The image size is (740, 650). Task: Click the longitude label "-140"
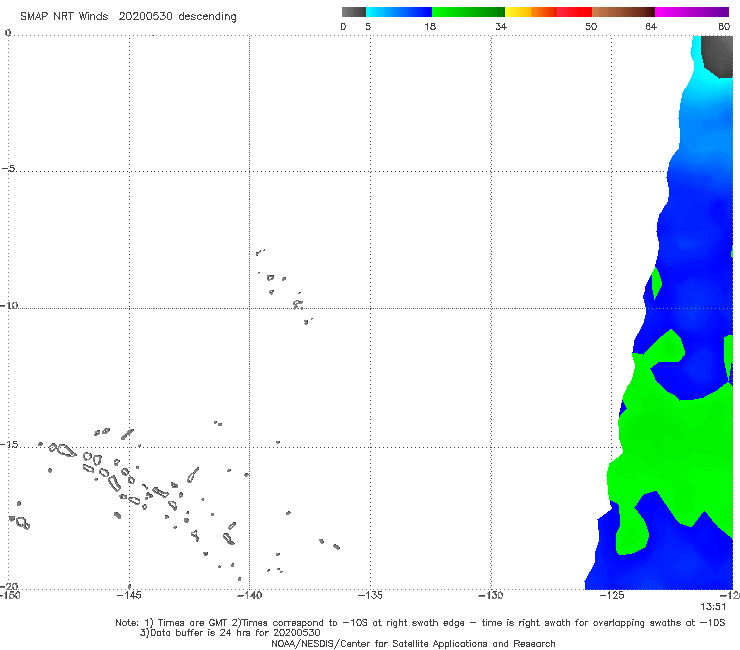pyautogui.click(x=249, y=595)
